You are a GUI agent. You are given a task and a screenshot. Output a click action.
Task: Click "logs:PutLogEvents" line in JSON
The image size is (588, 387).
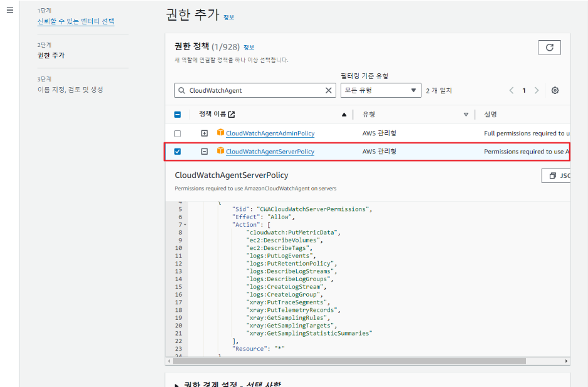281,255
